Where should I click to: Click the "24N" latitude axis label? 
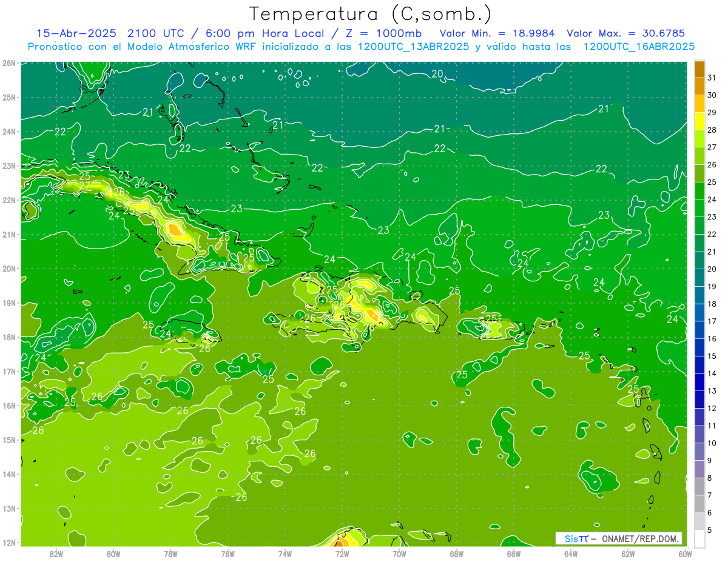[x=9, y=132]
